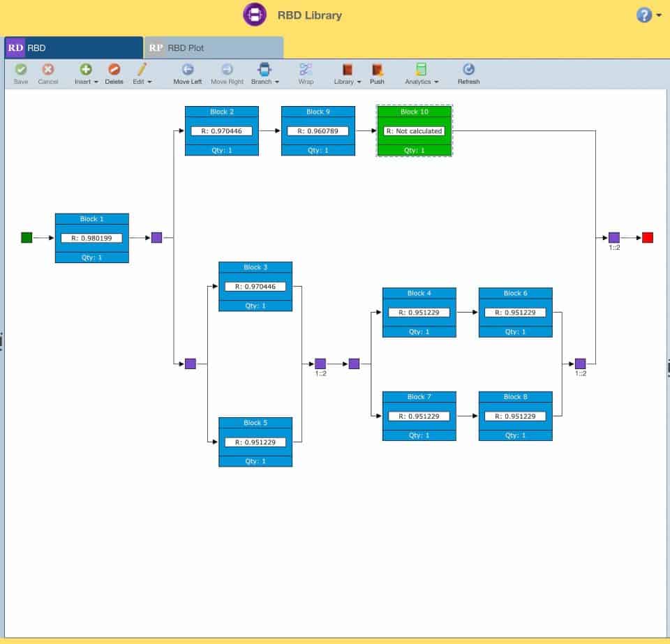Image resolution: width=670 pixels, height=644 pixels.
Task: Click the Cancel icon in the toolbar
Action: point(47,70)
